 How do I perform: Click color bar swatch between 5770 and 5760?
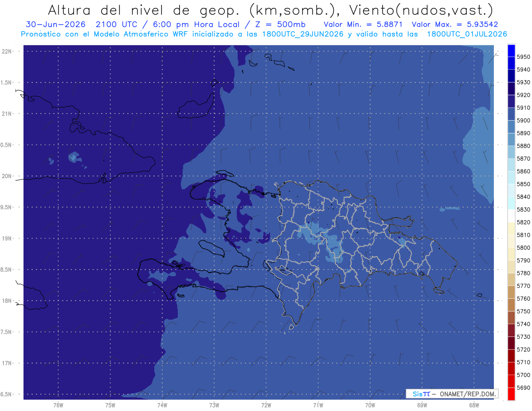[x=511, y=292]
